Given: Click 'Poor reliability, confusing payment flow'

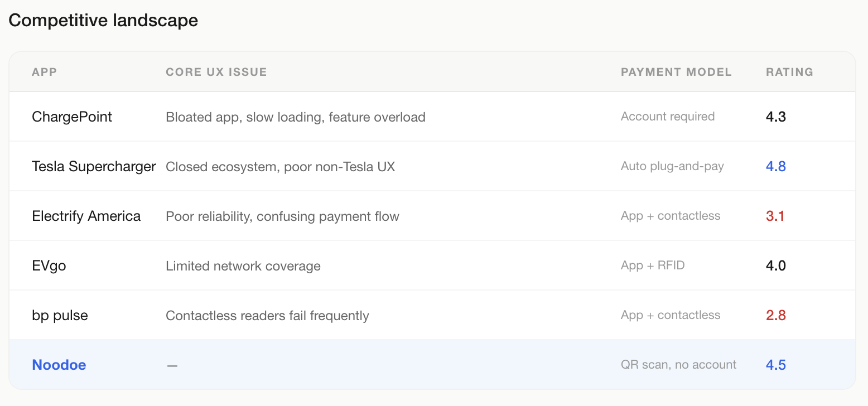Looking at the screenshot, I should tap(283, 216).
